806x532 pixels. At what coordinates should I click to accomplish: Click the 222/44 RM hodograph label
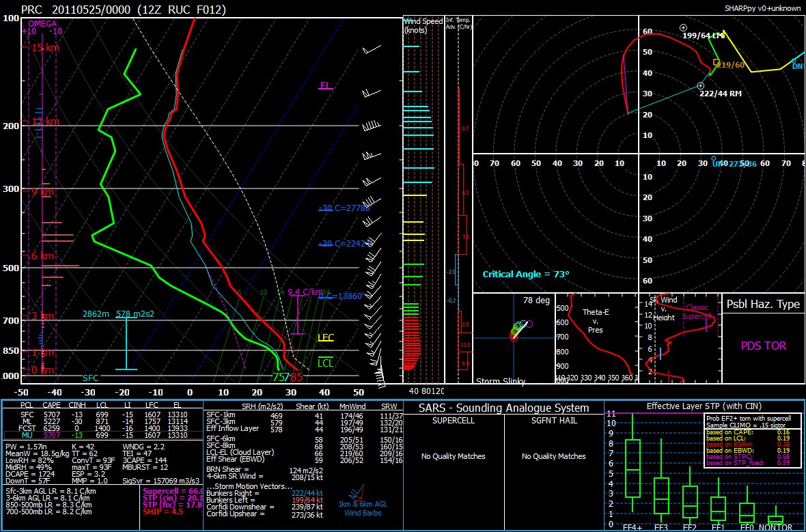pyautogui.click(x=721, y=94)
